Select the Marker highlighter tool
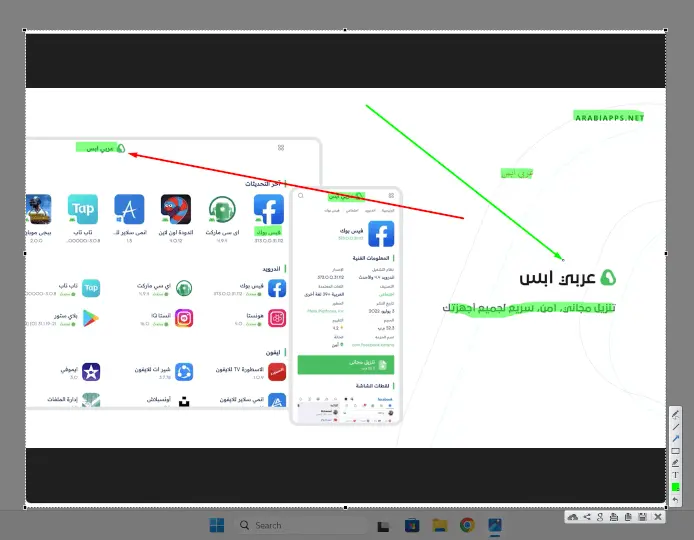The width and height of the screenshot is (694, 540). [x=676, y=462]
